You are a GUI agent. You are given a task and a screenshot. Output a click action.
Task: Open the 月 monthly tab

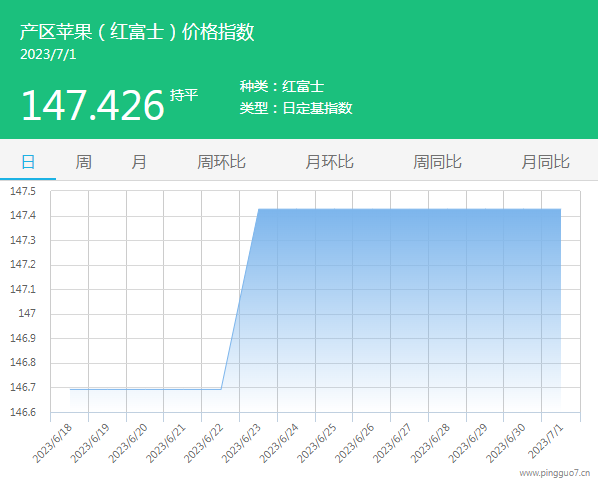139,162
